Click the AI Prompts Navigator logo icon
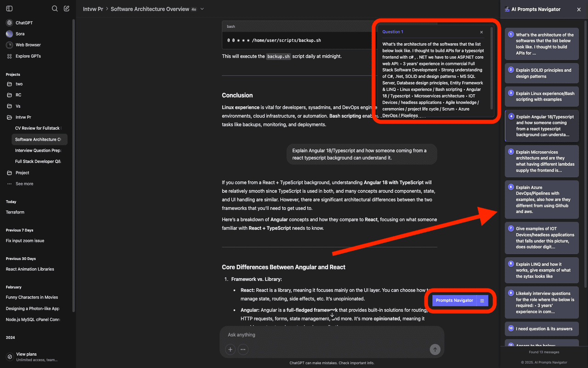The width and height of the screenshot is (588, 368). (507, 9)
